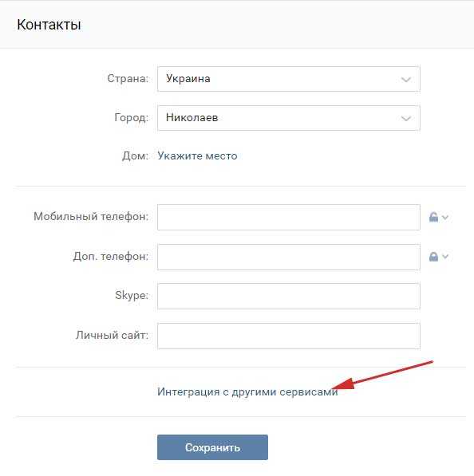The height and width of the screenshot is (476, 474).
Task: Click the chevron arrow in the Город field
Action: pos(406,118)
